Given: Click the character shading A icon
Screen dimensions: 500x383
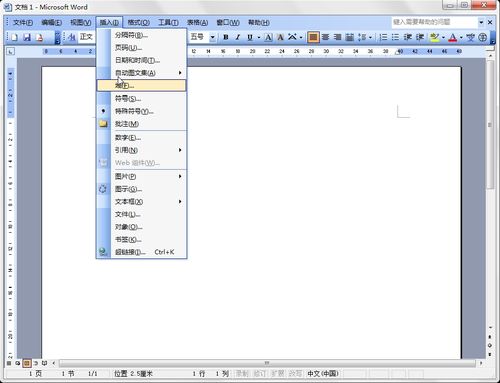Looking at the screenshot, I should [x=280, y=37].
